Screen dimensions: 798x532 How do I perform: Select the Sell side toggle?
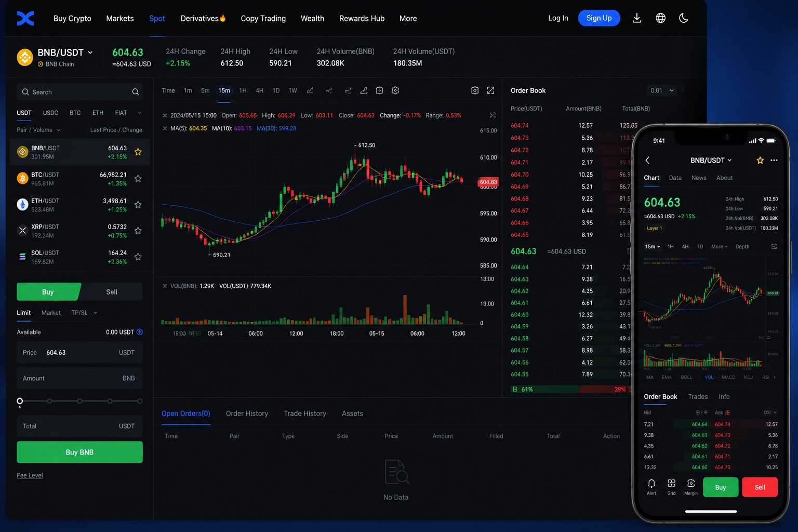(112, 292)
